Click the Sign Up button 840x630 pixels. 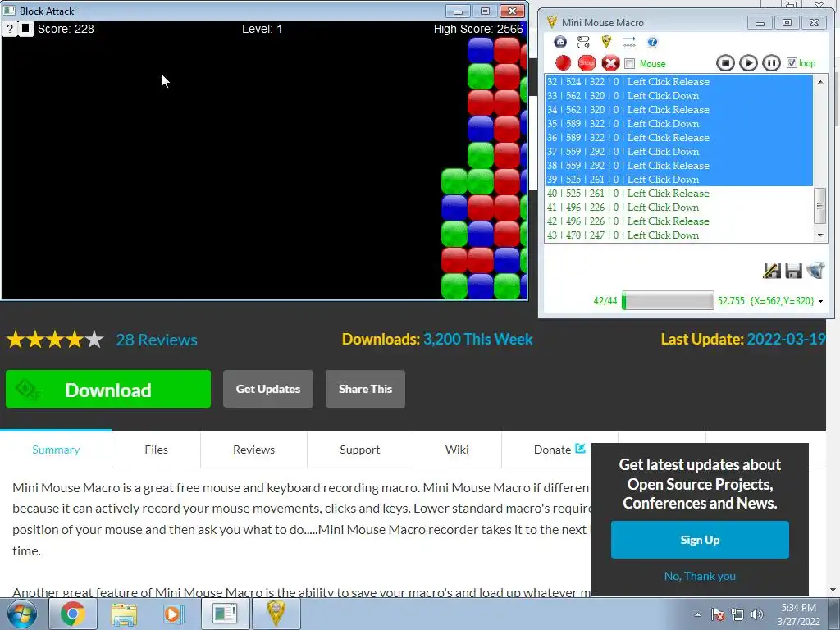[x=700, y=540]
